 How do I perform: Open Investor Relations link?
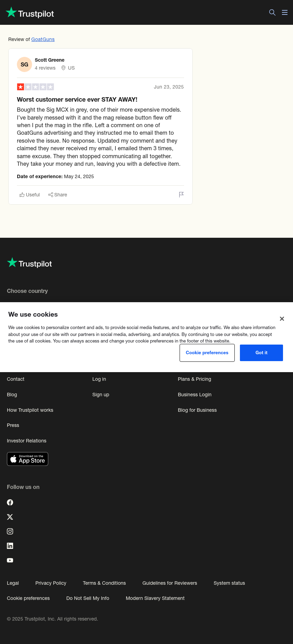27,441
